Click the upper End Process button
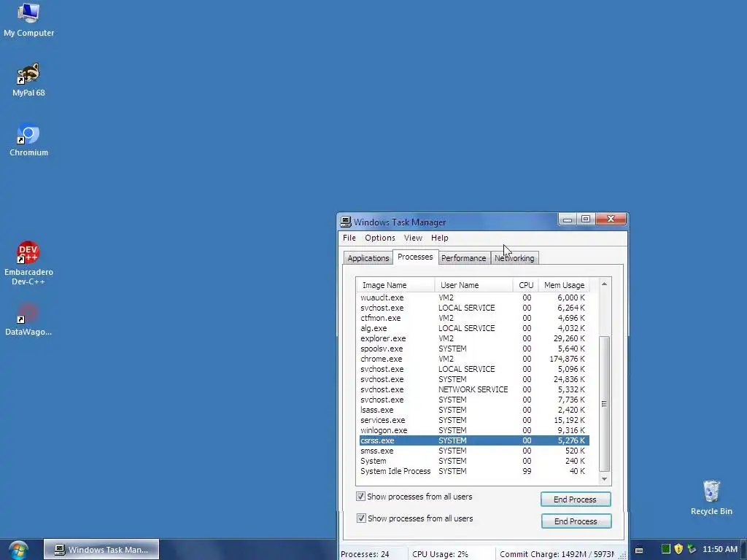Image resolution: width=747 pixels, height=560 pixels. 576,499
